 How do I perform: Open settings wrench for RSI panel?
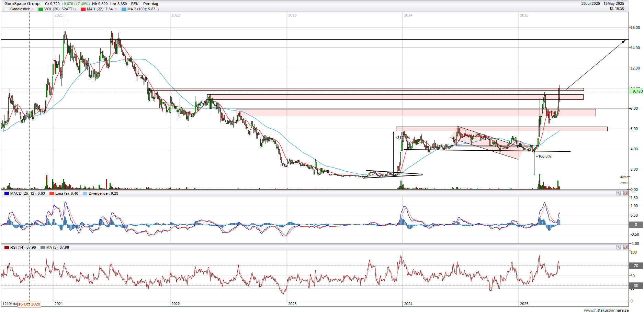[x=619, y=247]
